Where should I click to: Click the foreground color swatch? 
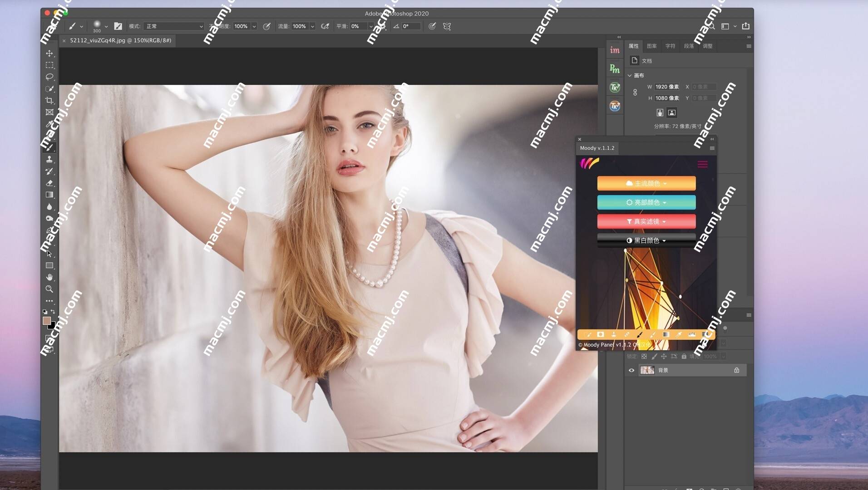(46, 321)
